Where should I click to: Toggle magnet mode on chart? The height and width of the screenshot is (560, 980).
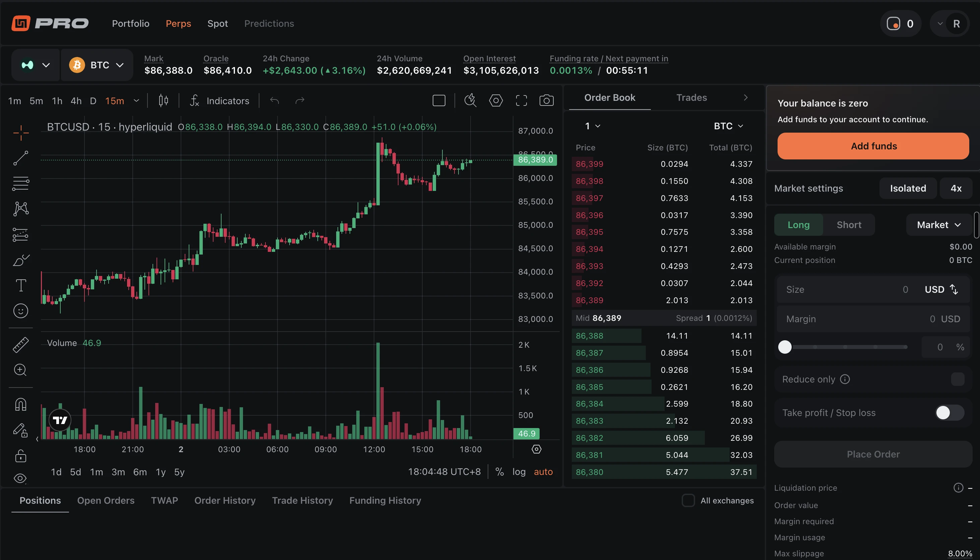21,404
